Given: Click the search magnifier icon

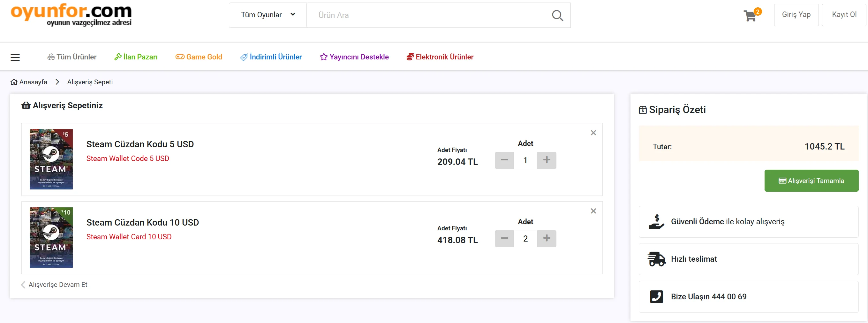Looking at the screenshot, I should 557,15.
